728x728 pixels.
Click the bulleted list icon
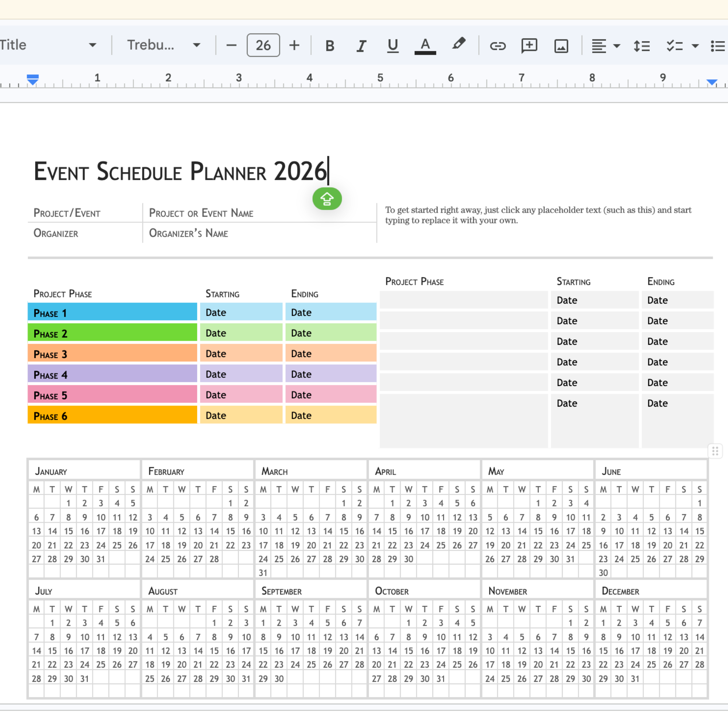coord(718,45)
